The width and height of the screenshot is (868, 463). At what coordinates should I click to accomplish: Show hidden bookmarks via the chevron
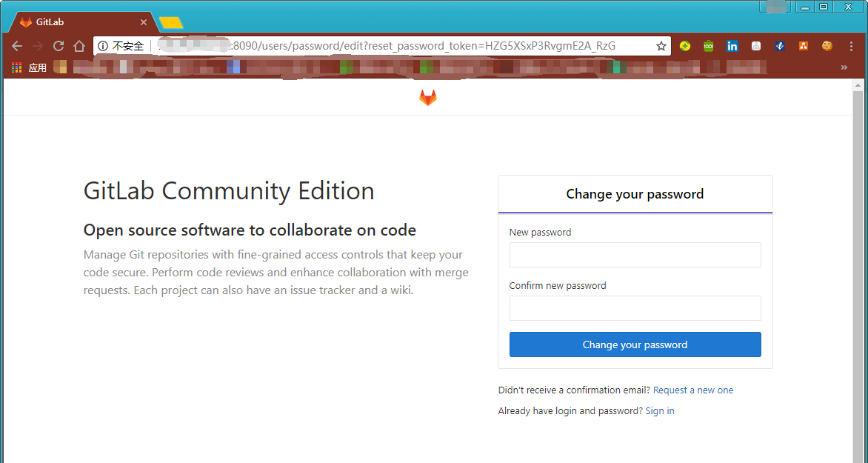click(x=844, y=67)
